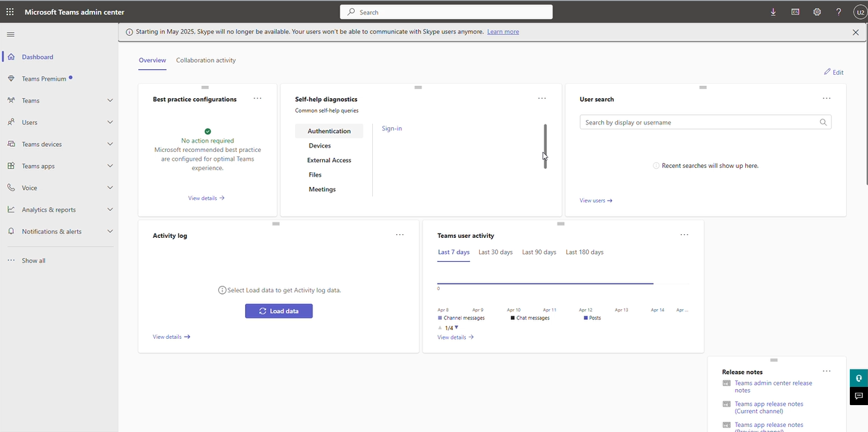The height and width of the screenshot is (432, 868).
Task: Click the Load data button
Action: pyautogui.click(x=279, y=311)
